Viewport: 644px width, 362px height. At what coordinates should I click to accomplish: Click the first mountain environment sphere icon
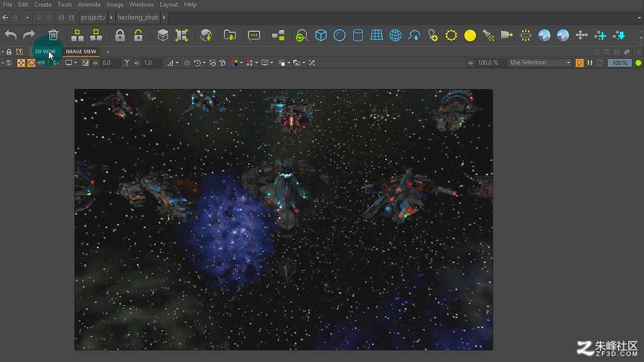[544, 35]
